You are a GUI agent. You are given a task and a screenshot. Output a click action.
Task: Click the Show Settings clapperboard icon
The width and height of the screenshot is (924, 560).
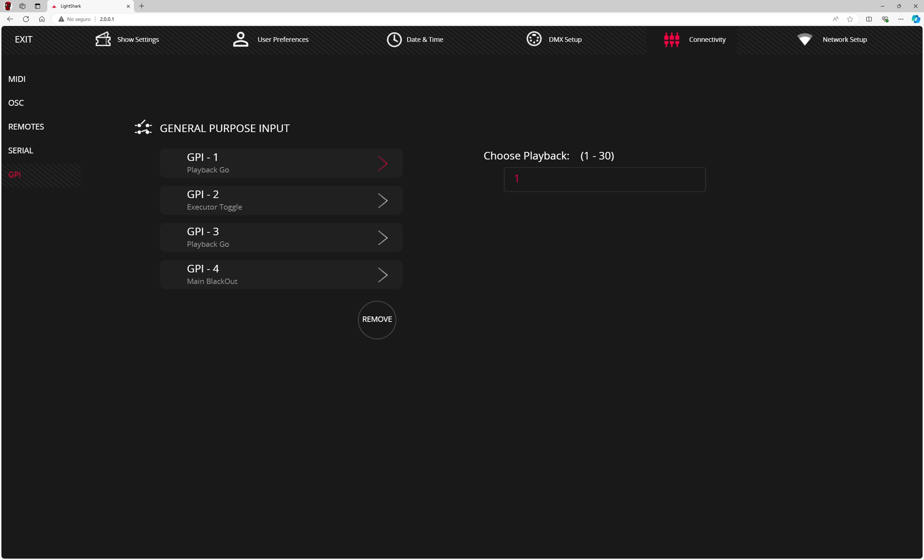pos(103,39)
